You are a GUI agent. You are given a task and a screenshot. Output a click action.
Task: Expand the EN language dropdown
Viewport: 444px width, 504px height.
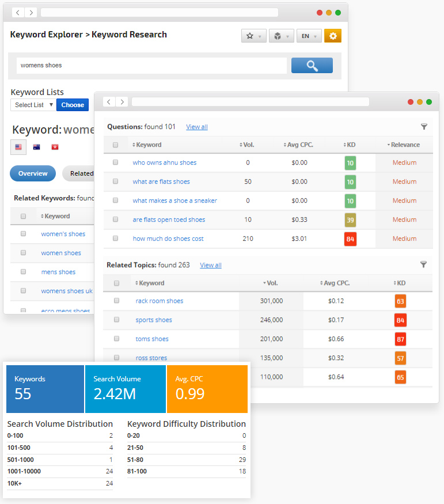point(309,36)
